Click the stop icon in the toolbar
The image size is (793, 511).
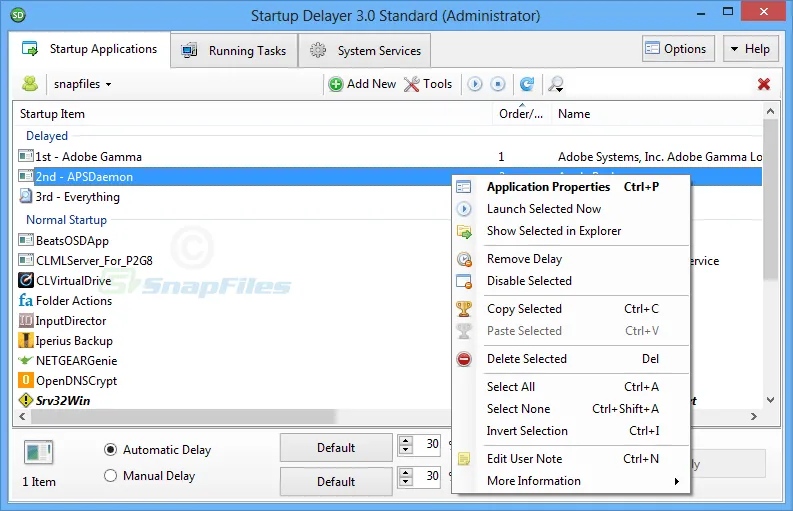click(x=498, y=84)
